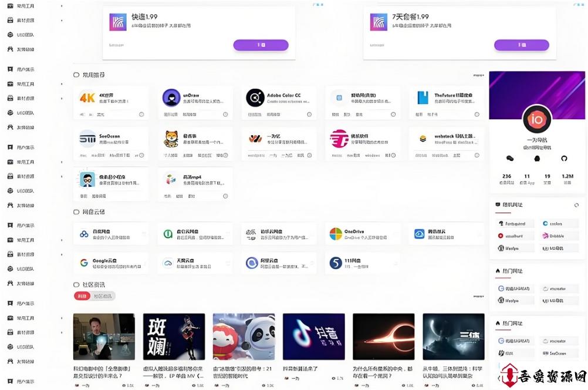Click the 社区资讯 section heading

coord(93,285)
